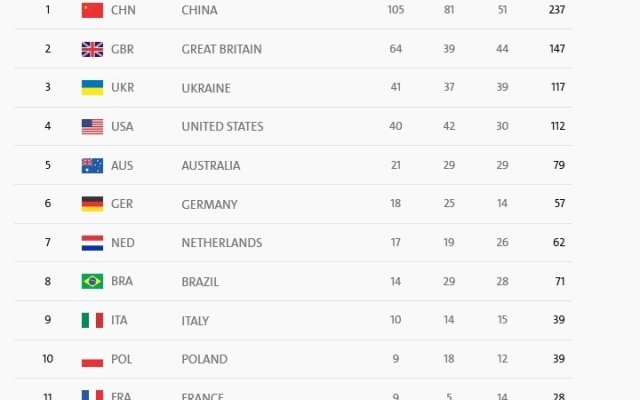Select the UKR country code
This screenshot has width=640, height=400.
click(122, 88)
